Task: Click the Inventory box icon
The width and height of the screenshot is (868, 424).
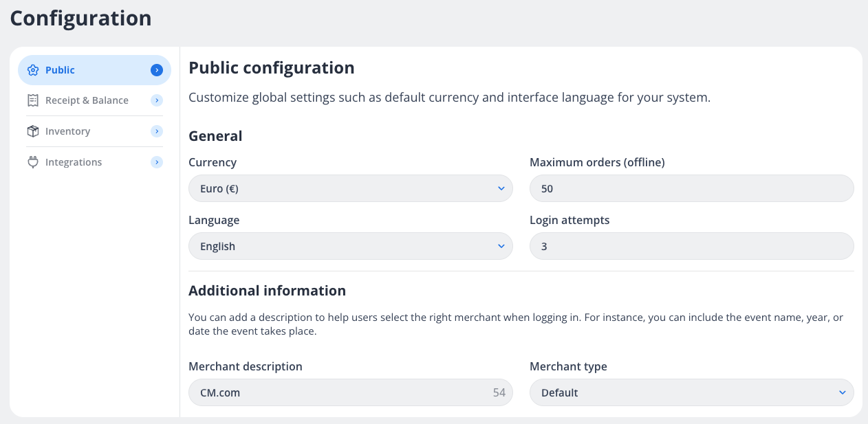Action: (32, 131)
